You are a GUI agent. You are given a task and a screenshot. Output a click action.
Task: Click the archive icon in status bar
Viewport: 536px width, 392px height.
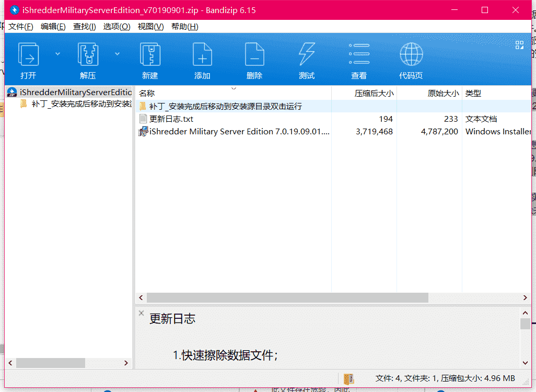pos(348,378)
